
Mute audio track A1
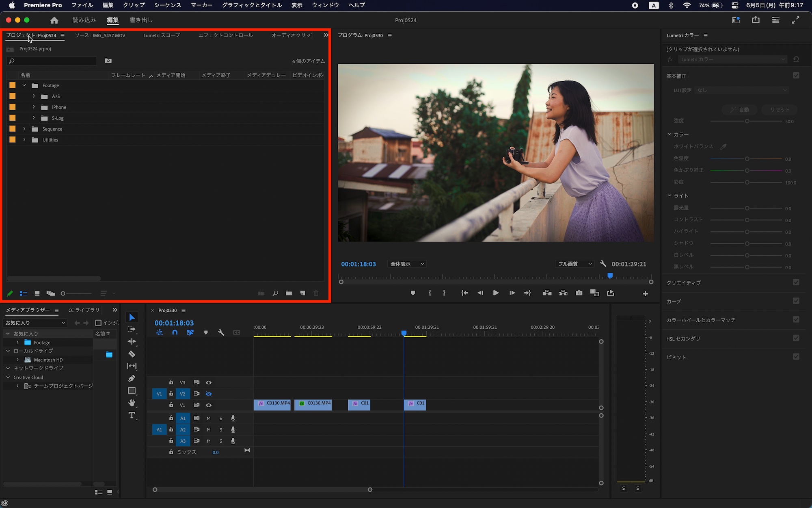point(209,418)
